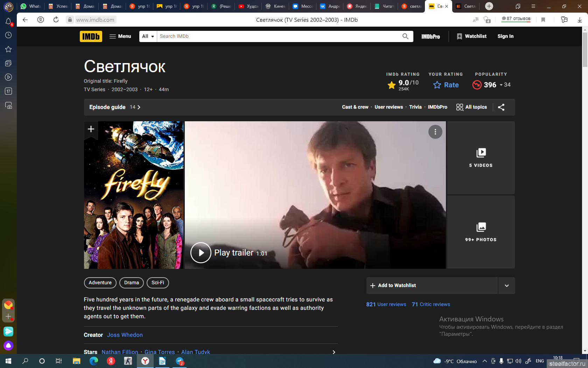The image size is (588, 368).
Task: Open the 87 отзывов site reviews
Action: 516,19
